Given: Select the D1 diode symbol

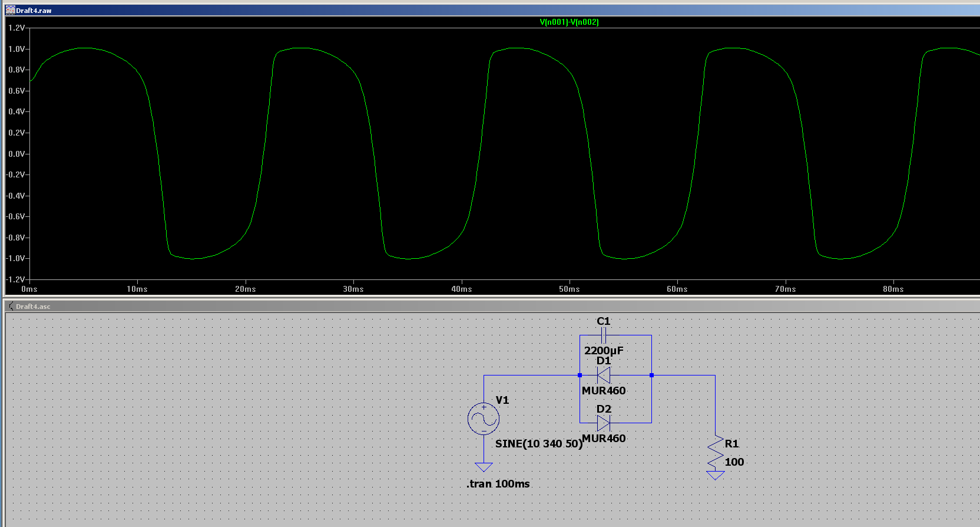Looking at the screenshot, I should click(x=604, y=375).
